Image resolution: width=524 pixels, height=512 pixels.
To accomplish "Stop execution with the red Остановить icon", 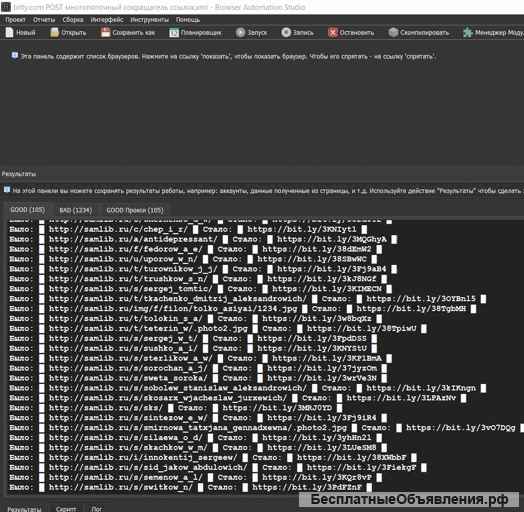I will tap(333, 33).
